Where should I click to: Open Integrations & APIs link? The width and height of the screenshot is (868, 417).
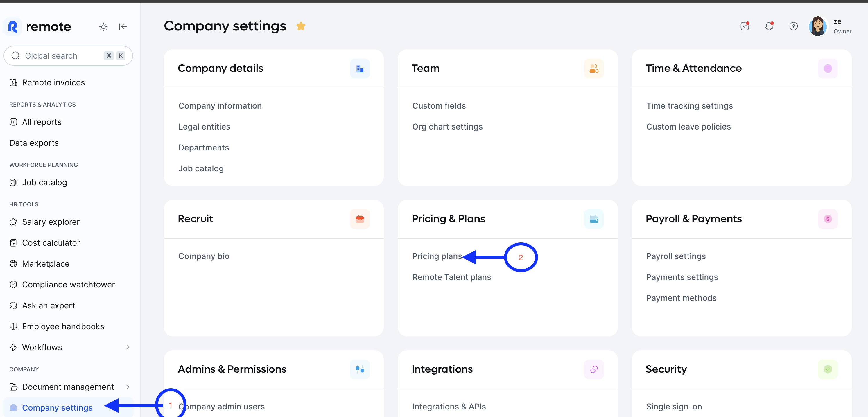tap(449, 407)
